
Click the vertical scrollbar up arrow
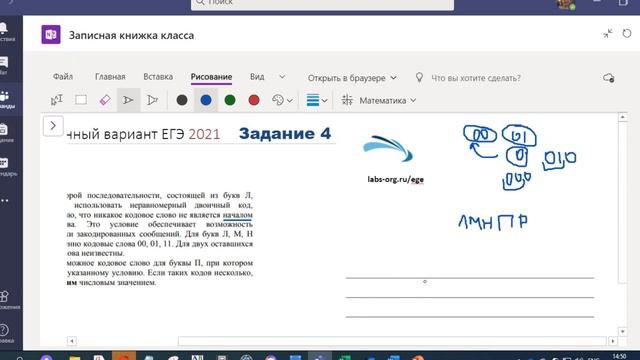tap(622, 117)
